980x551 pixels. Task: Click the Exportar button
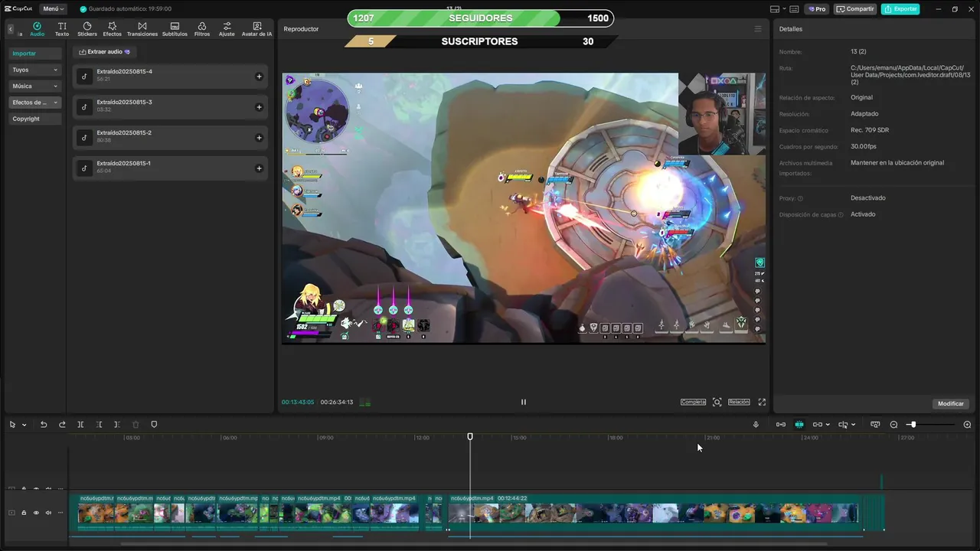click(900, 9)
